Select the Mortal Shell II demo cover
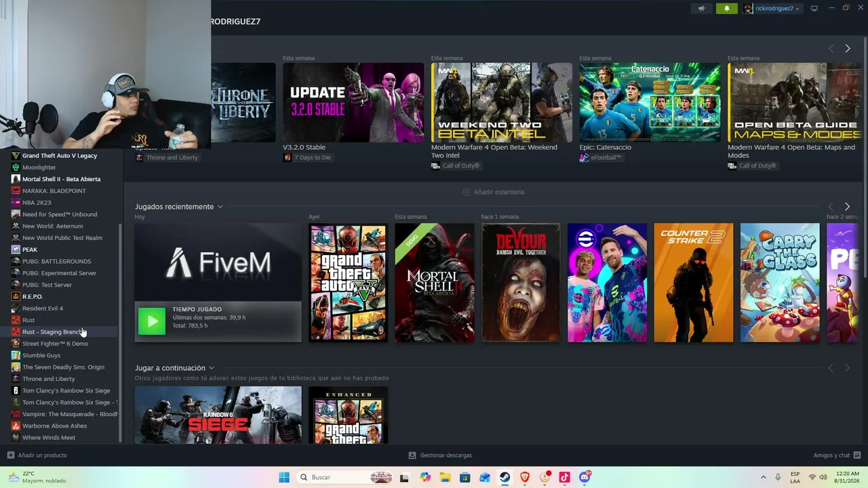Screen dimensions: 868x488 (x=435, y=283)
